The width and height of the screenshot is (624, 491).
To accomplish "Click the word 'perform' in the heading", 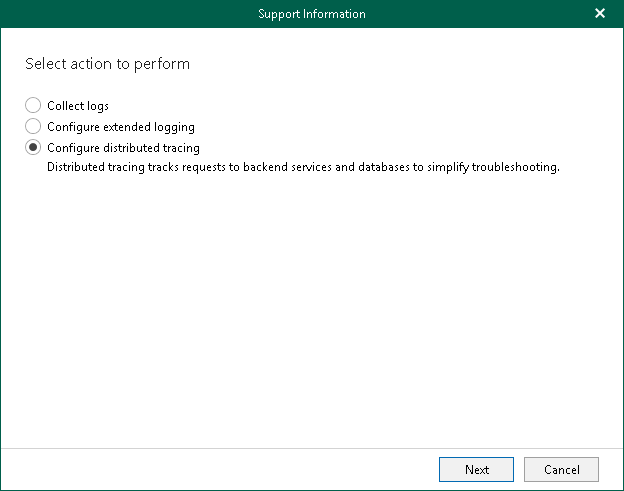I will [162, 64].
